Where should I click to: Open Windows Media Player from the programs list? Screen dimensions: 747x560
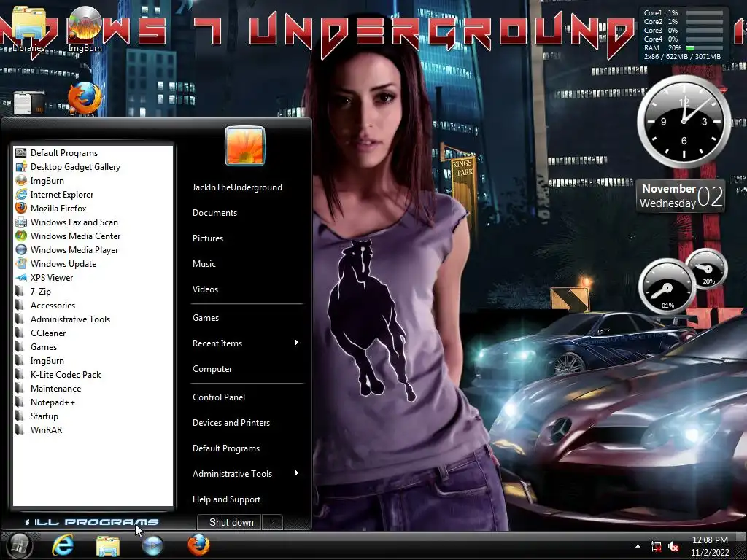(x=93, y=249)
